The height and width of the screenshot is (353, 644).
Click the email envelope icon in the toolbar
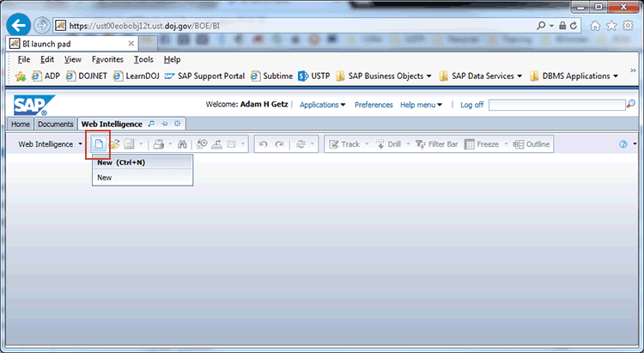pos(231,144)
